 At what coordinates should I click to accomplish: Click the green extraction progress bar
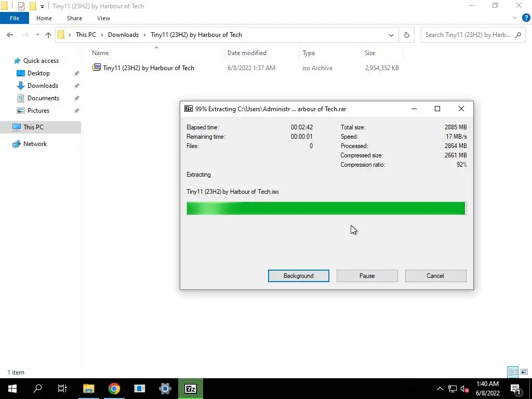(326, 208)
